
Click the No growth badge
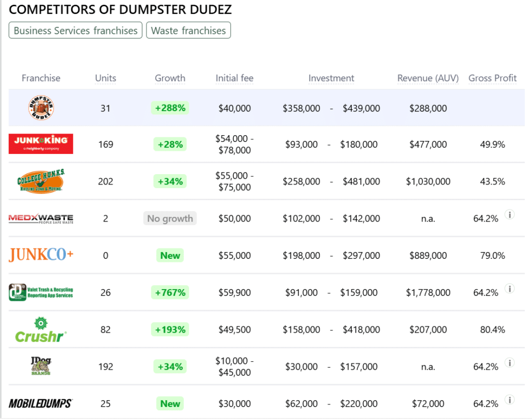tap(170, 218)
